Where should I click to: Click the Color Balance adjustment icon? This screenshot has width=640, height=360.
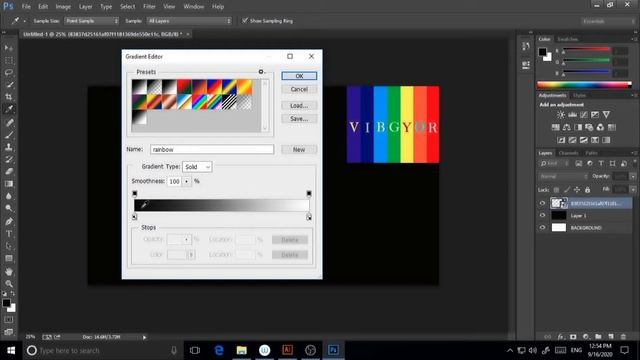click(567, 127)
